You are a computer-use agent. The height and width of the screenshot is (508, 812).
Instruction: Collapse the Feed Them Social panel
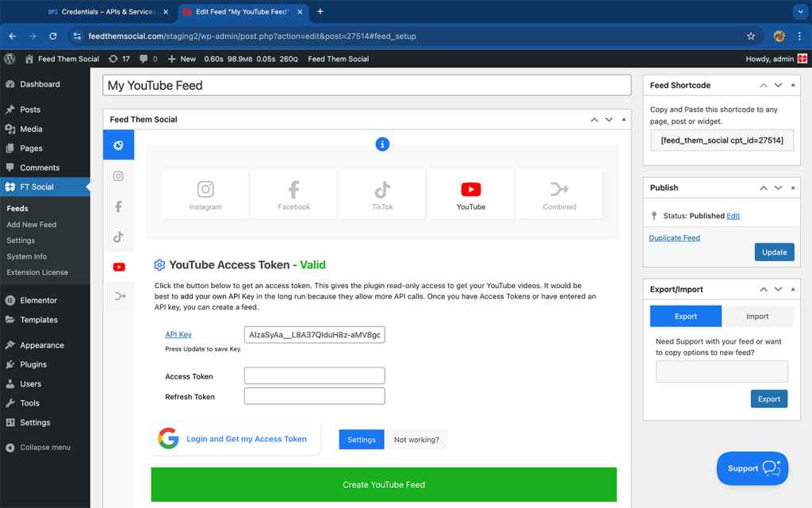click(x=623, y=120)
